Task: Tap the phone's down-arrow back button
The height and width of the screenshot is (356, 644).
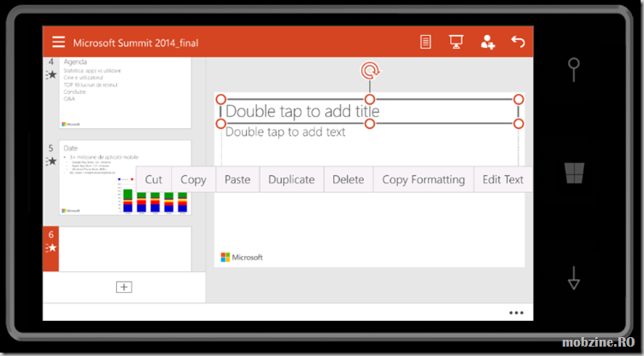Action: point(574,278)
